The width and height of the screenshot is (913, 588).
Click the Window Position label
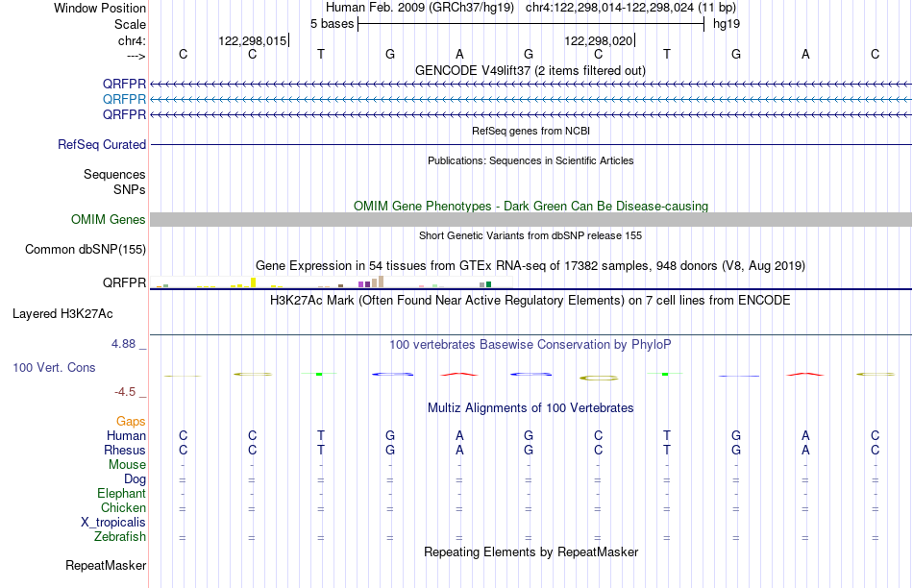point(100,8)
